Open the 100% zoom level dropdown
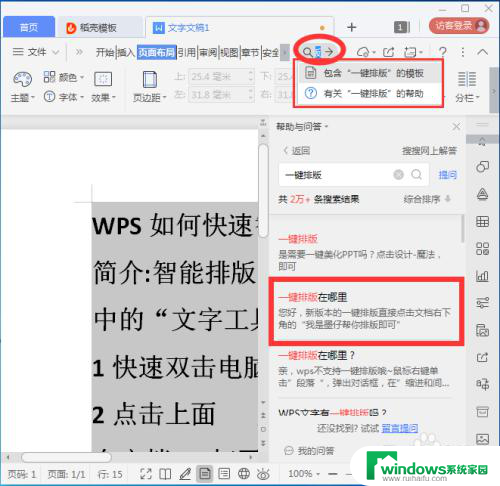 (x=318, y=474)
